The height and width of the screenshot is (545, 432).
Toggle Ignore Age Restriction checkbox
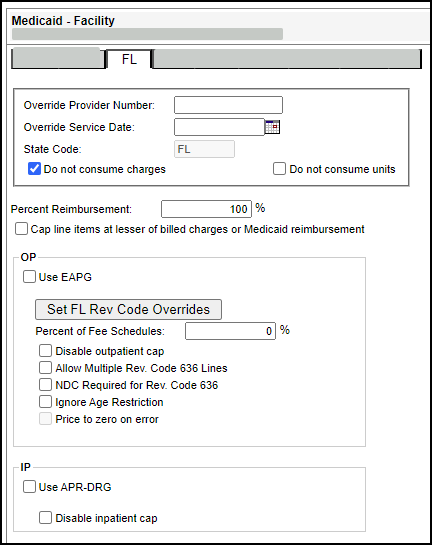(45, 402)
